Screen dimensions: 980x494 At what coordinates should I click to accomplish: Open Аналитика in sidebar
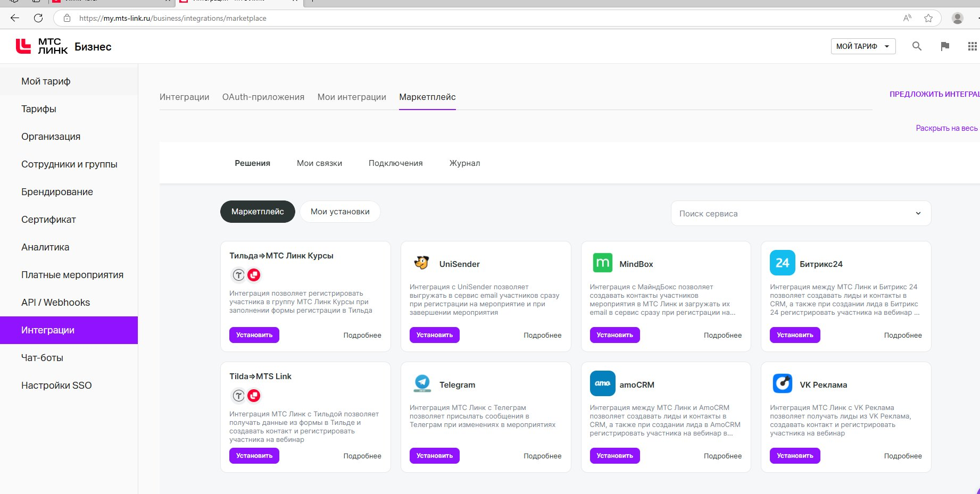(x=69, y=247)
